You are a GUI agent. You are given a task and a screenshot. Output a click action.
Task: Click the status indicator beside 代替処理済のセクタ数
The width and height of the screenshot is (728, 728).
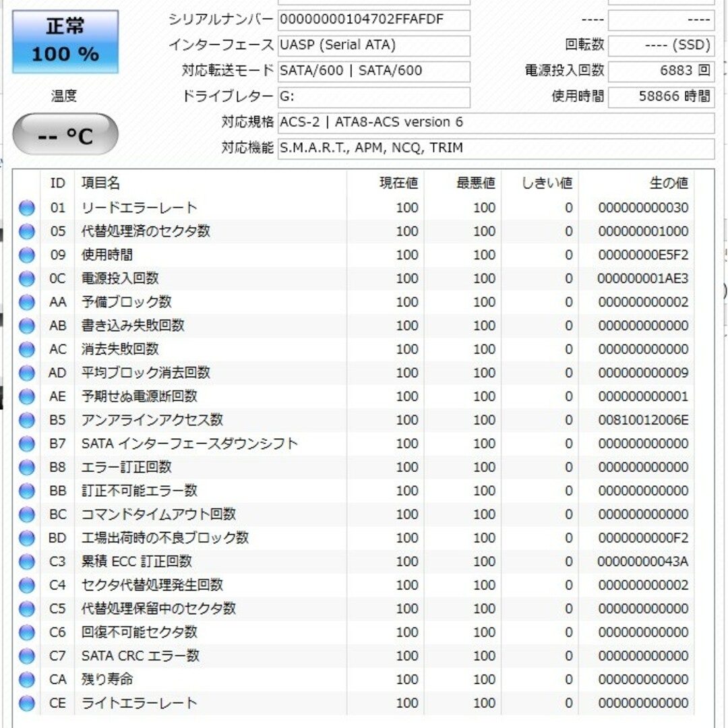coord(26,231)
